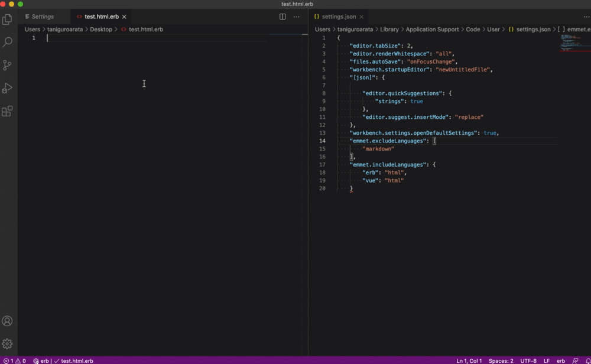This screenshot has width=591, height=364.
Task: Click Application Support in breadcrumb
Action: click(x=432, y=29)
